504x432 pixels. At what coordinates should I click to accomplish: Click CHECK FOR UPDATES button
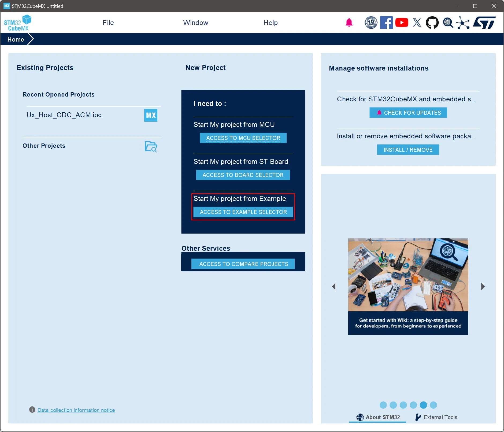[x=408, y=113]
